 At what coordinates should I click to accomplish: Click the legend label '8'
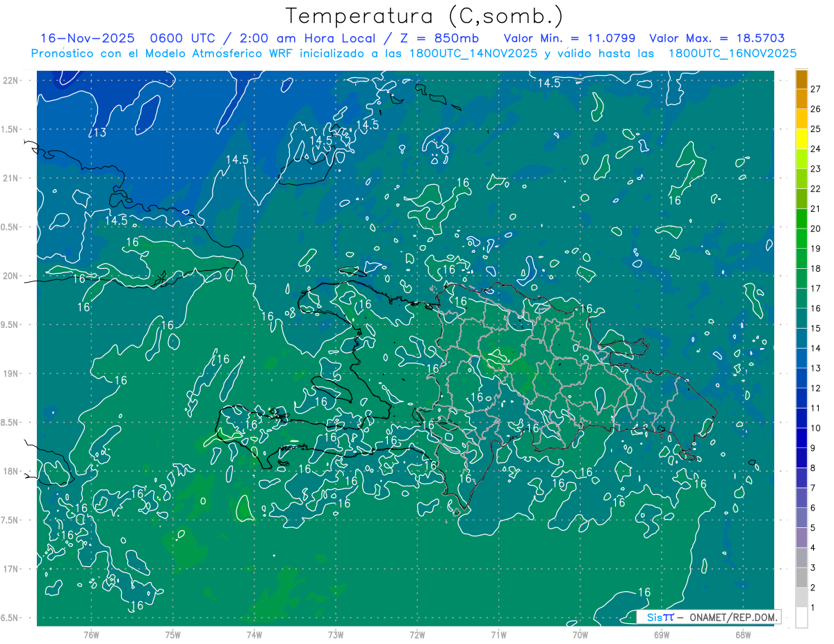point(813,468)
